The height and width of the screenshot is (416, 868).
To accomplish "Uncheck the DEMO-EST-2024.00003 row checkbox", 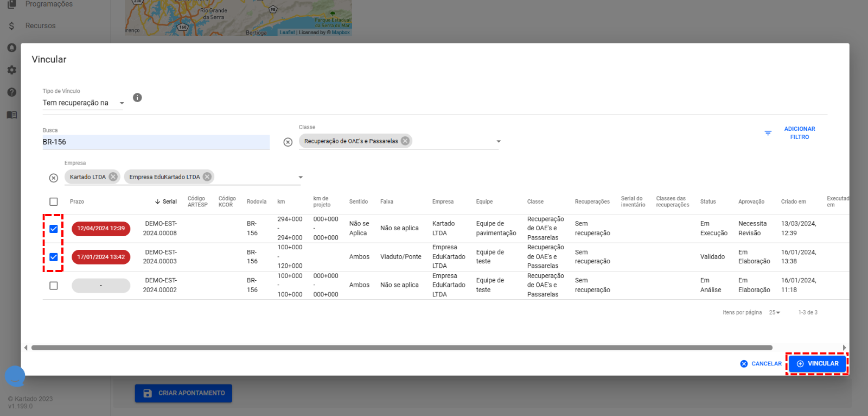I will (54, 257).
